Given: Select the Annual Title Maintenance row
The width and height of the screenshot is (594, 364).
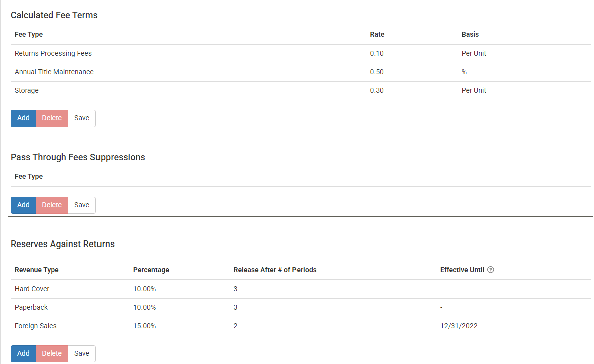Looking at the screenshot, I should tap(301, 72).
